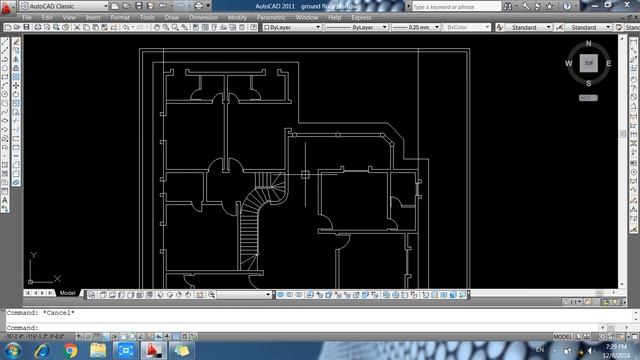
Task: Open the Modify menu
Action: (x=237, y=18)
